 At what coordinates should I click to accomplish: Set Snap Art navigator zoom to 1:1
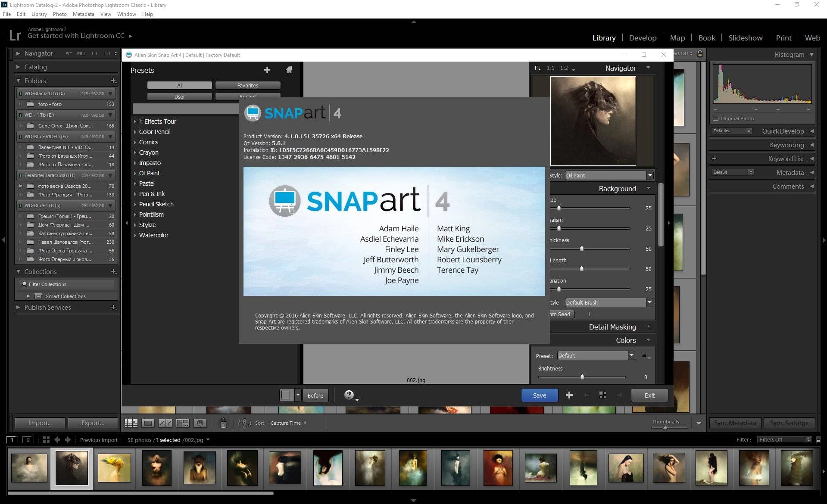550,68
